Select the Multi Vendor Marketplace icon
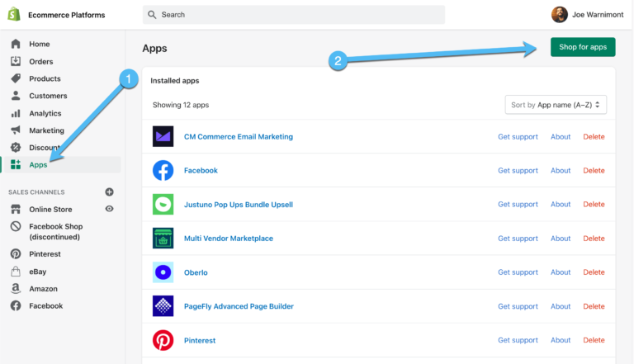 pos(163,239)
